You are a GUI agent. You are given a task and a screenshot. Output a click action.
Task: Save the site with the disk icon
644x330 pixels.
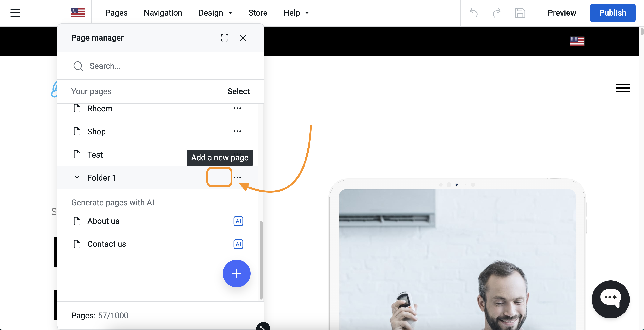coord(520,13)
